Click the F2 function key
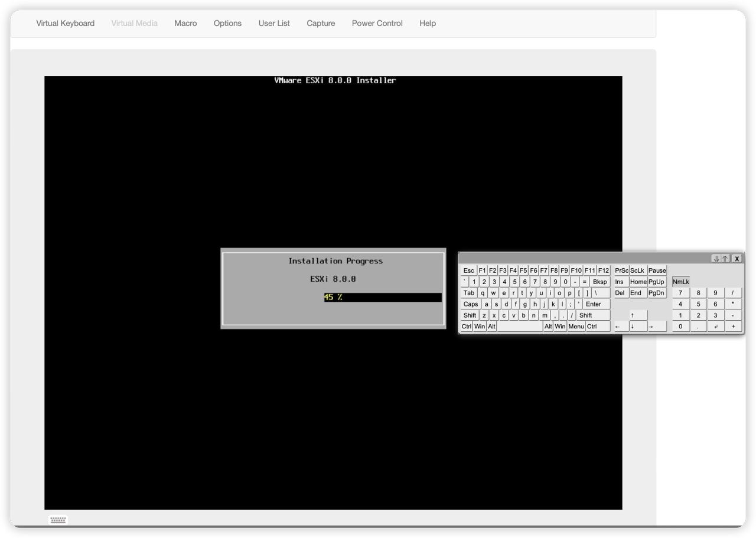The width and height of the screenshot is (756, 538). click(x=493, y=270)
